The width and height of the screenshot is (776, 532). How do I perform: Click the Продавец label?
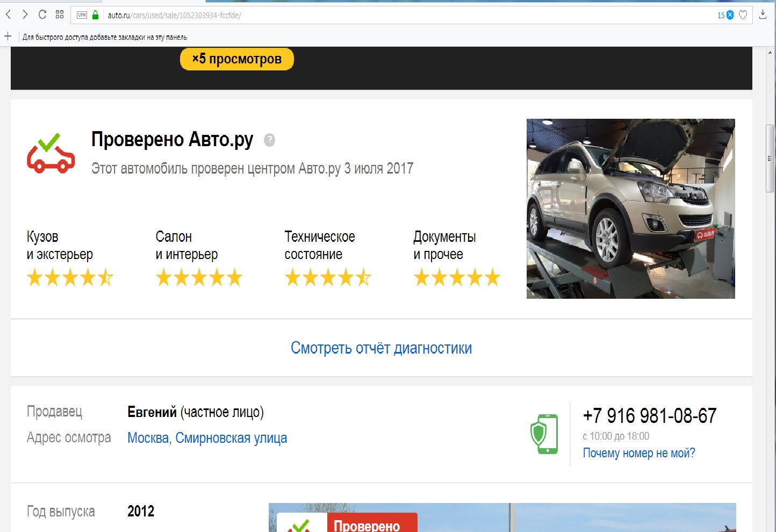coord(54,412)
